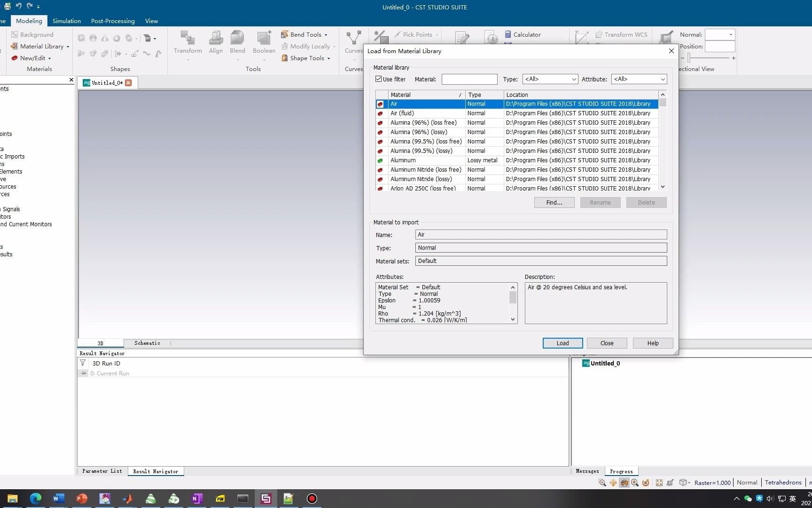Click the Boolean tool icon
812x508 pixels.
(x=264, y=38)
